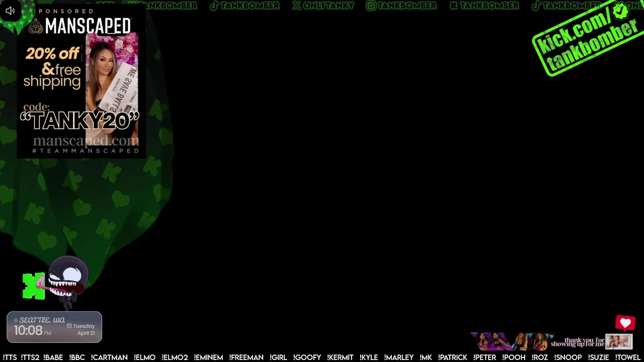
Task: Click the !MARLEY command
Action: [398, 357]
